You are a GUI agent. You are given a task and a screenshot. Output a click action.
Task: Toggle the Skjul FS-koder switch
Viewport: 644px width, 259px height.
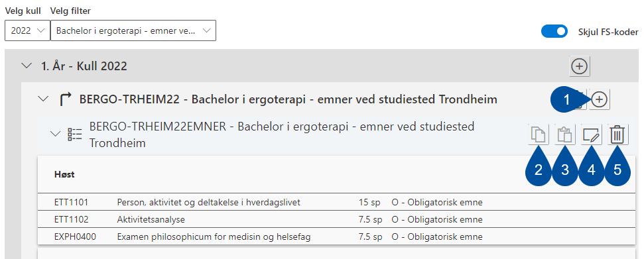tap(554, 31)
